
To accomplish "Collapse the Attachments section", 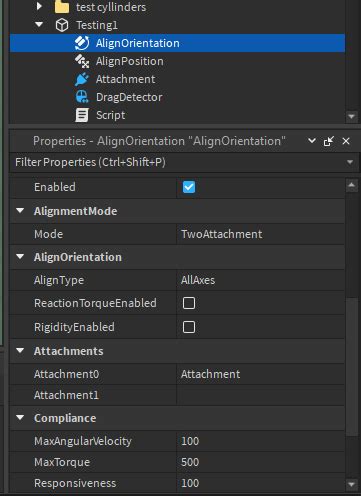I will click(x=20, y=351).
